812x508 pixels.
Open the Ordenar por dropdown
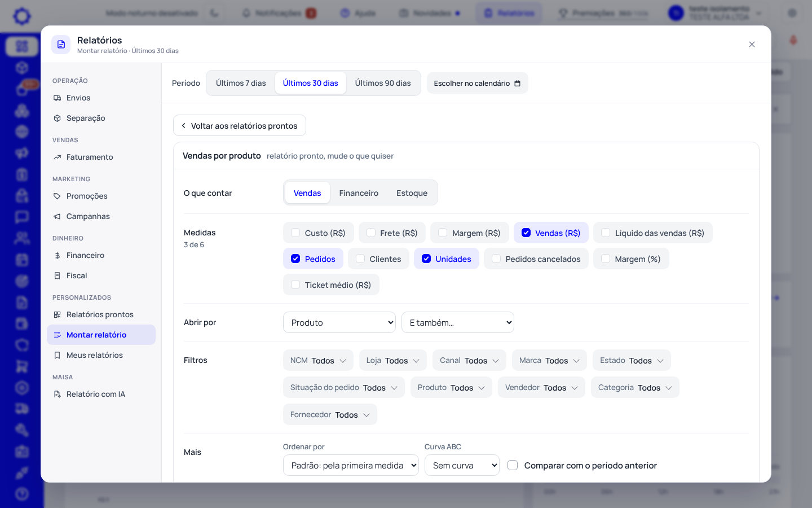(x=351, y=465)
